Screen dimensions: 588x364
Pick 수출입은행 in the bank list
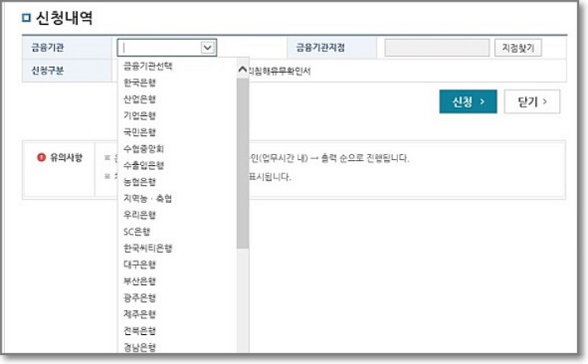click(x=143, y=165)
